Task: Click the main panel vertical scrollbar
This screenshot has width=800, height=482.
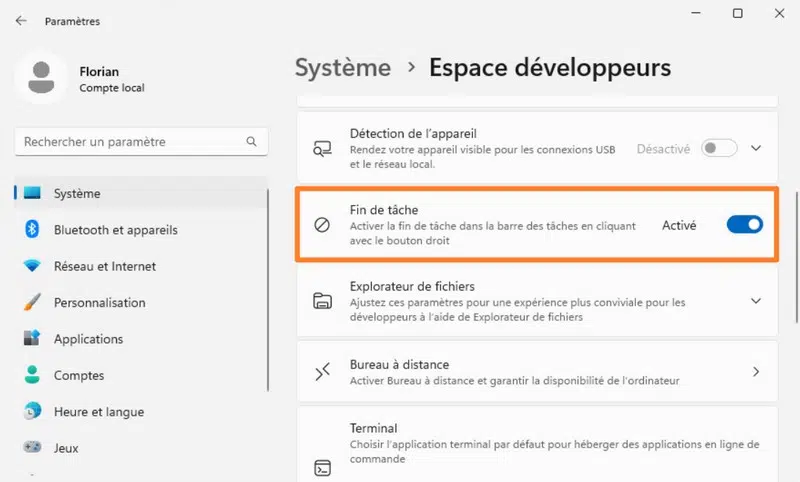Action: pos(794,230)
